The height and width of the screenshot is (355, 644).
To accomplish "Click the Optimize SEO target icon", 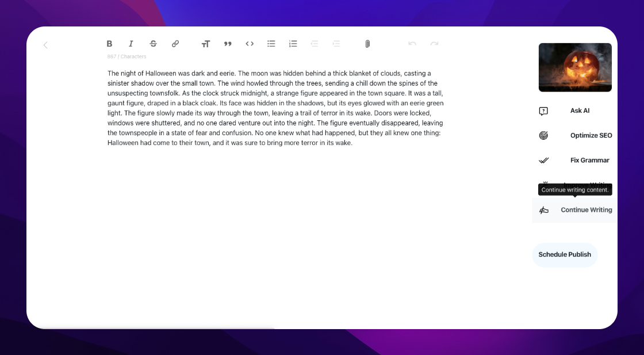I will (x=543, y=136).
